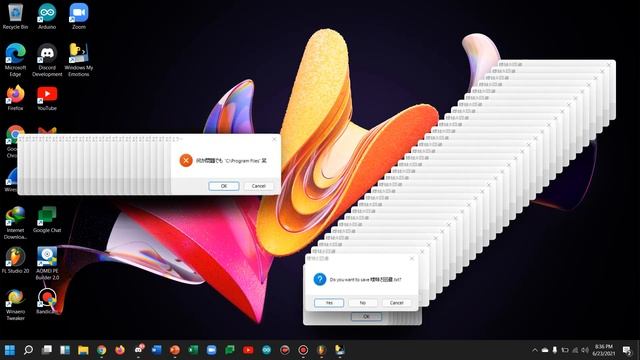The image size is (640, 360).
Task: Show hidden system tray icons
Action: [x=535, y=350]
